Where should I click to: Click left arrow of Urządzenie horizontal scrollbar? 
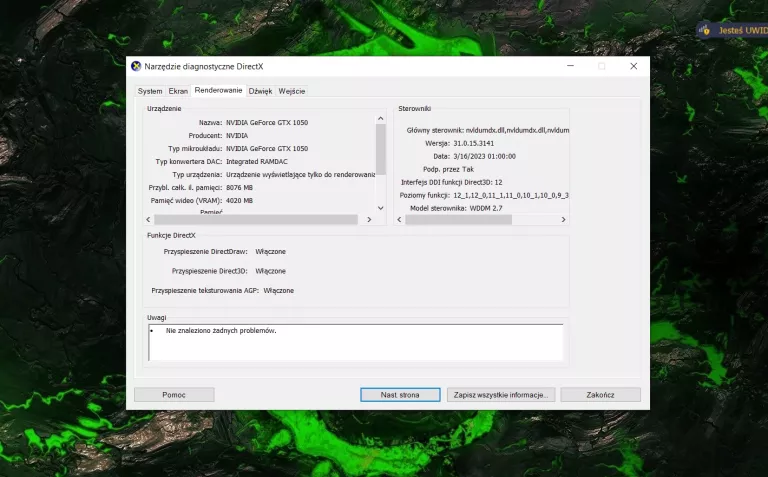[x=148, y=219]
